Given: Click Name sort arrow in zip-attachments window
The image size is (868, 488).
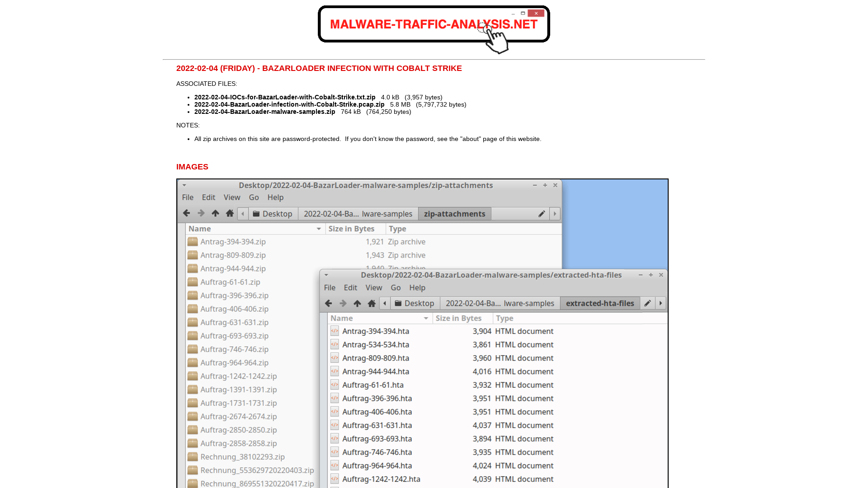Looking at the screenshot, I should [x=319, y=229].
